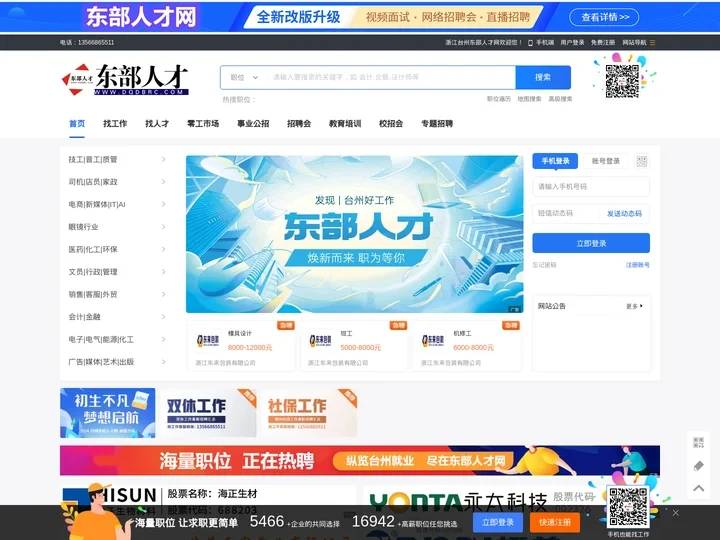The height and width of the screenshot is (540, 720).
Task: Click the bottom bar QR code image
Action: [x=628, y=507]
